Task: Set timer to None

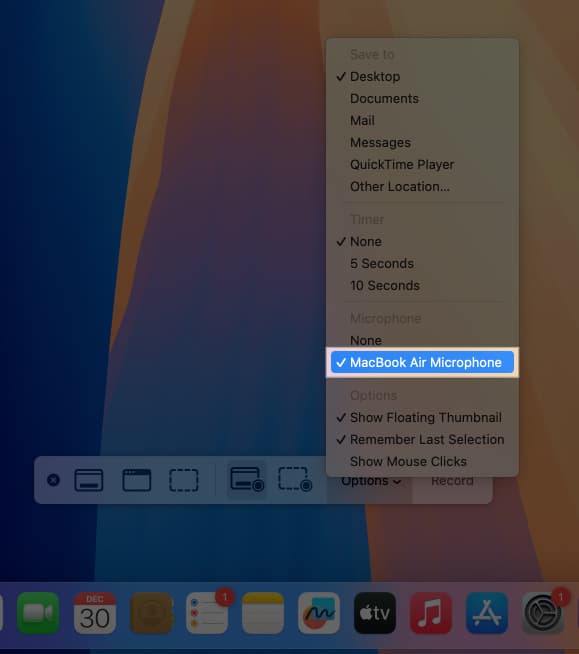Action: pos(422,242)
